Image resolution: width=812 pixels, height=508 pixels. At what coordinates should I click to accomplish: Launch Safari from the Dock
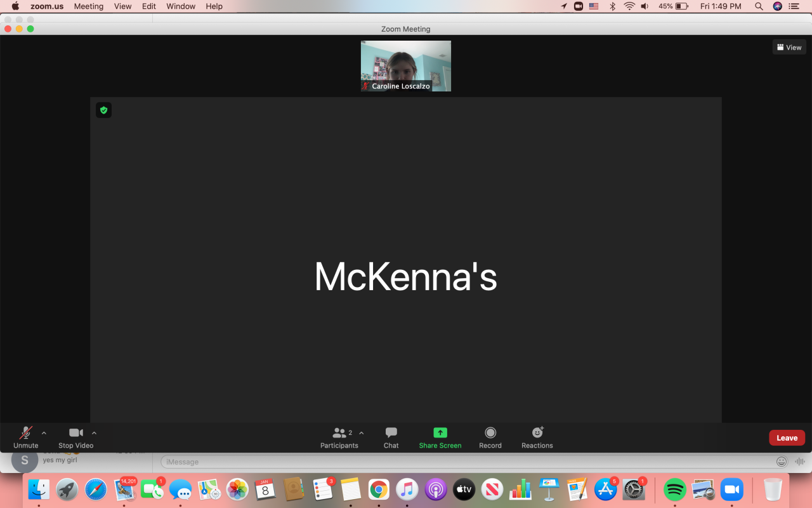point(96,489)
